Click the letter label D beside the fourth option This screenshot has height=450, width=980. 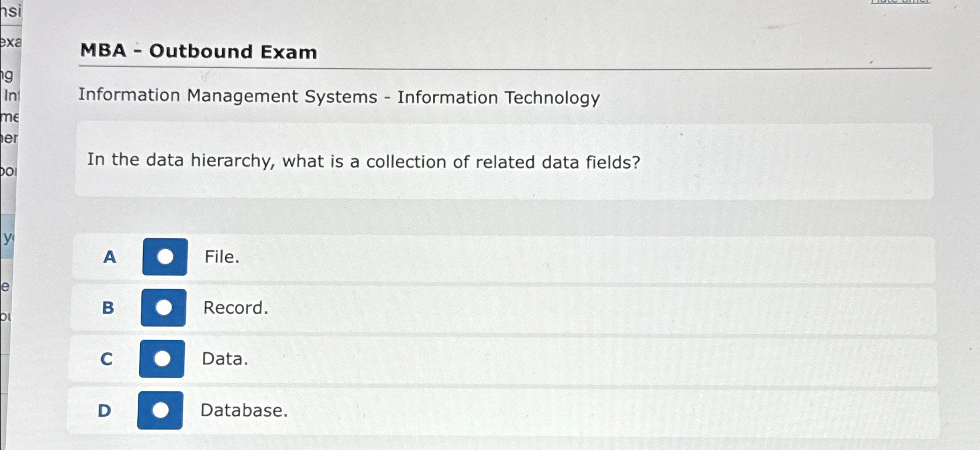104,411
